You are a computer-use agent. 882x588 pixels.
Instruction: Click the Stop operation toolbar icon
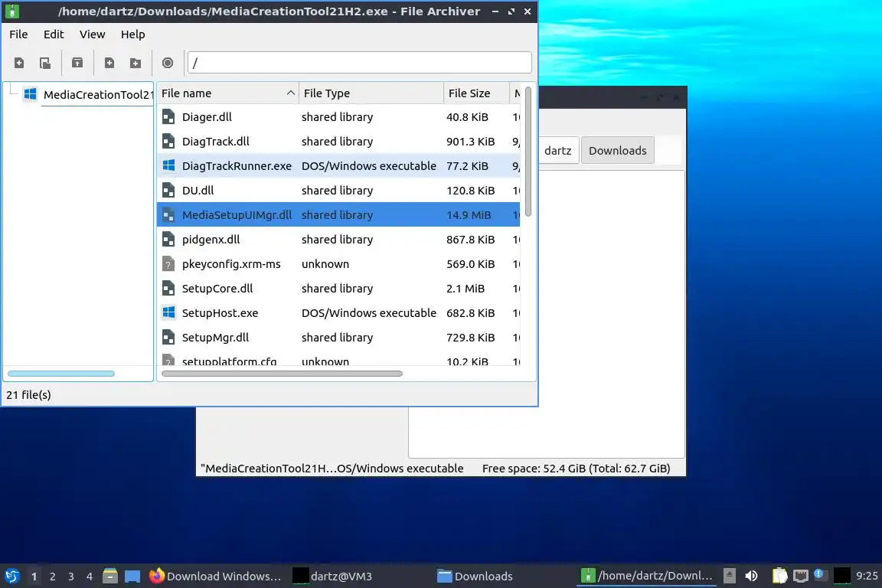pyautogui.click(x=168, y=63)
